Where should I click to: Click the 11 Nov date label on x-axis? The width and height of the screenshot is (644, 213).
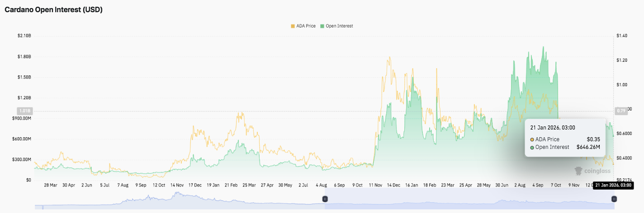click(375, 185)
